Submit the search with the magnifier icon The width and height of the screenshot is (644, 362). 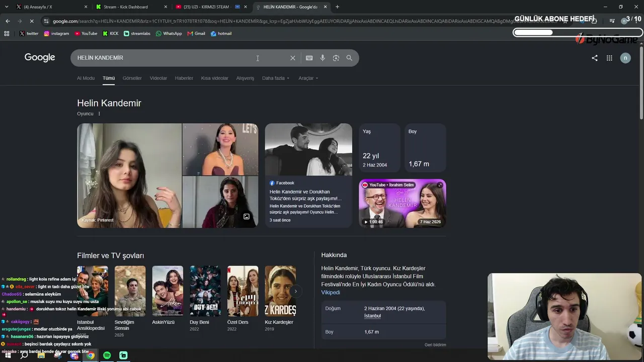pos(349,58)
